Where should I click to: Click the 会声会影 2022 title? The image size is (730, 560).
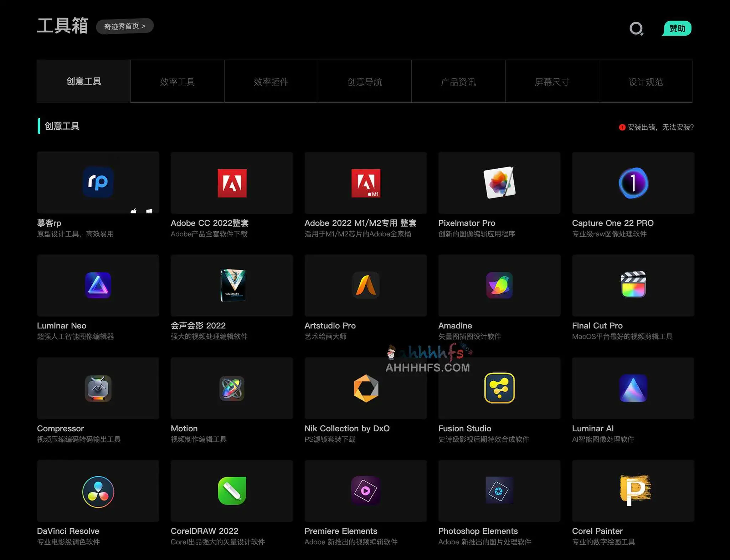click(x=198, y=325)
